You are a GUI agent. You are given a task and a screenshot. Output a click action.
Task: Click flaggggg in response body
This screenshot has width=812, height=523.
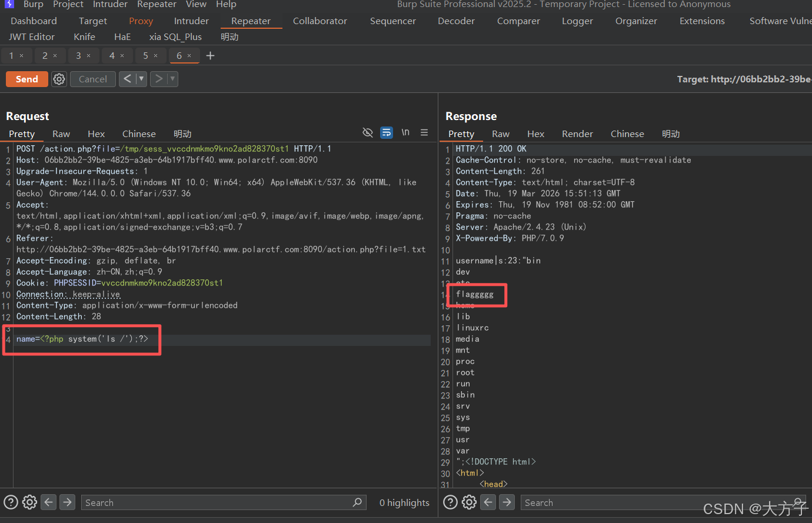(475, 294)
